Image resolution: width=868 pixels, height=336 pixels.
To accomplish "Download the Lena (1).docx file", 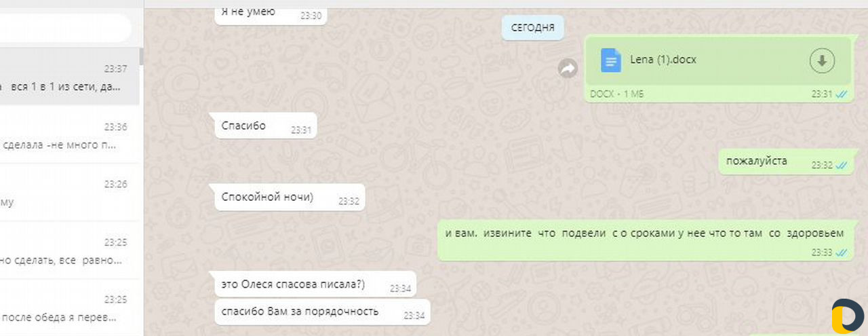I will 822,61.
